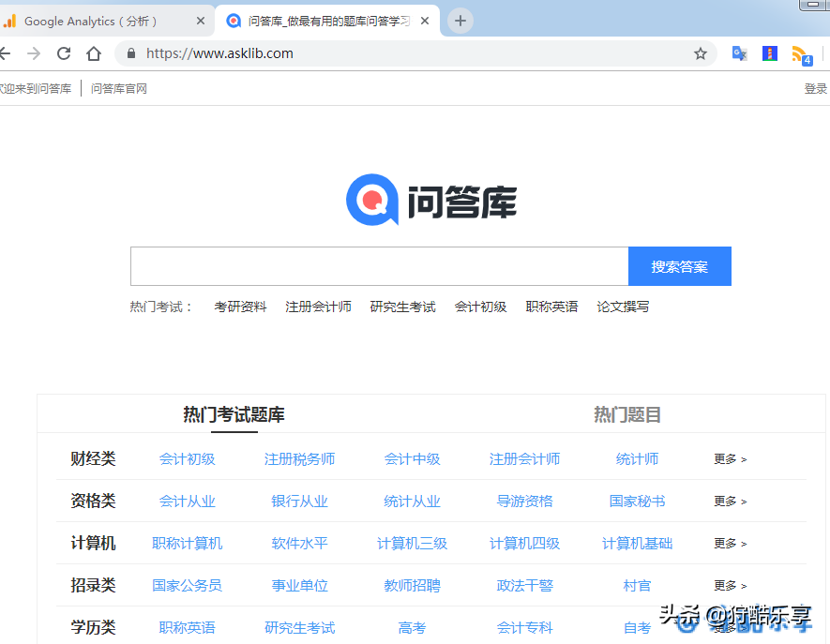Open the hot exam 职称英语 link under search
The image size is (830, 644).
point(551,307)
